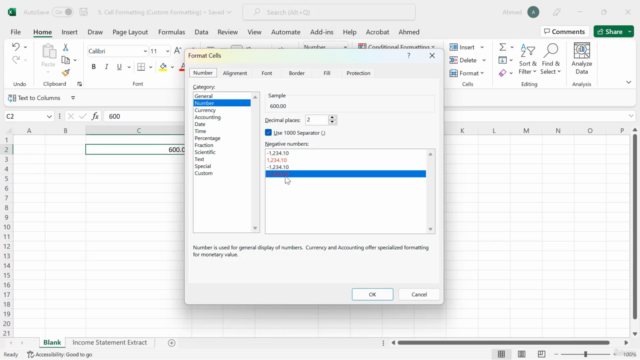Switch to the Formulas ribbon tab
The height and width of the screenshot is (360, 640).
tap(171, 32)
